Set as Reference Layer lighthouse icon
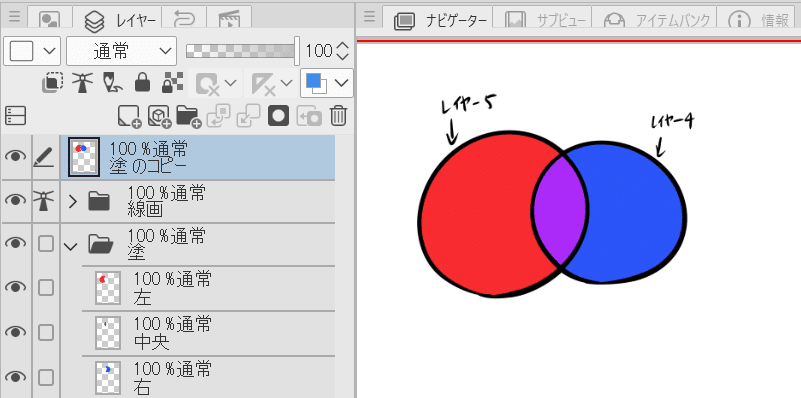Image resolution: width=801 pixels, height=398 pixels. click(81, 83)
